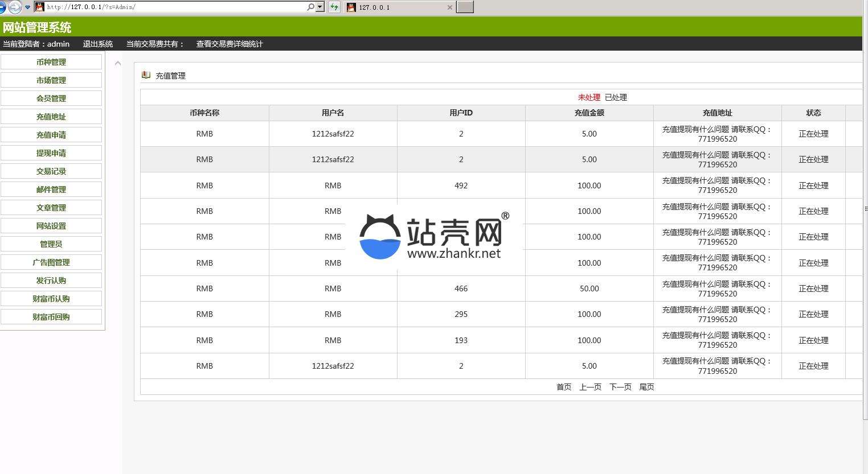
Task: Click the refresh icon beside address bar
Action: [334, 7]
